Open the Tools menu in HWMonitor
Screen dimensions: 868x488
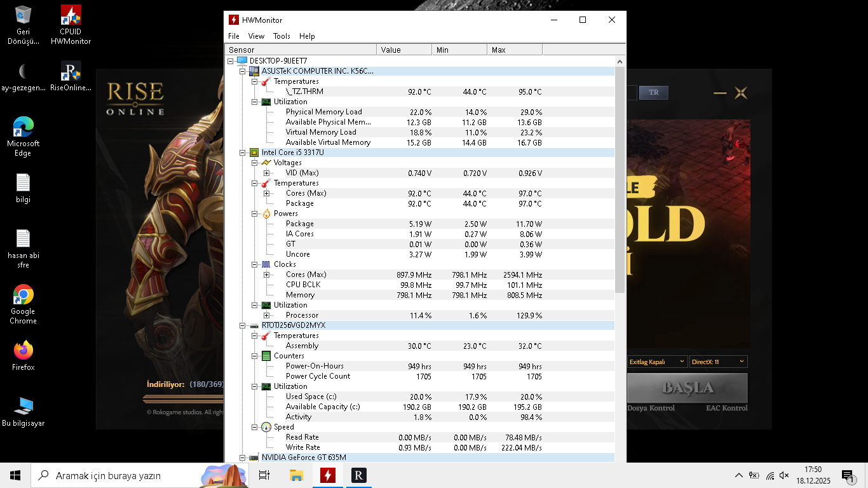pyautogui.click(x=281, y=36)
